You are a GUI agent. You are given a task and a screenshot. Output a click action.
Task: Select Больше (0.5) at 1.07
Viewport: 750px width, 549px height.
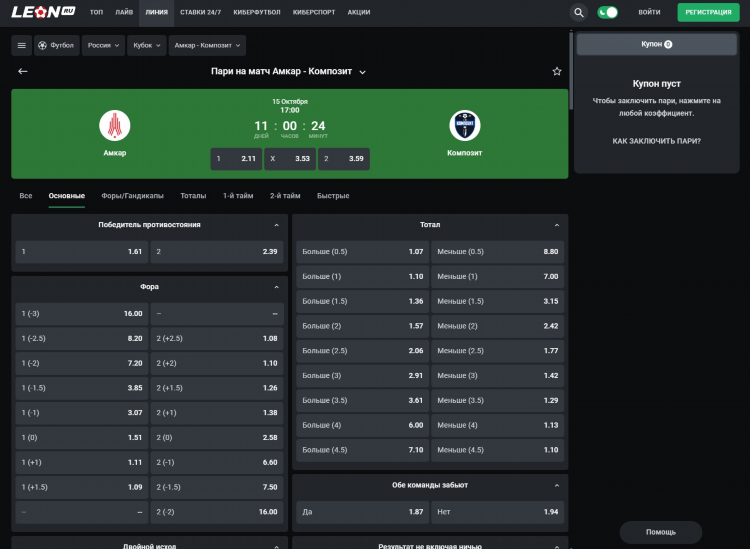point(363,252)
